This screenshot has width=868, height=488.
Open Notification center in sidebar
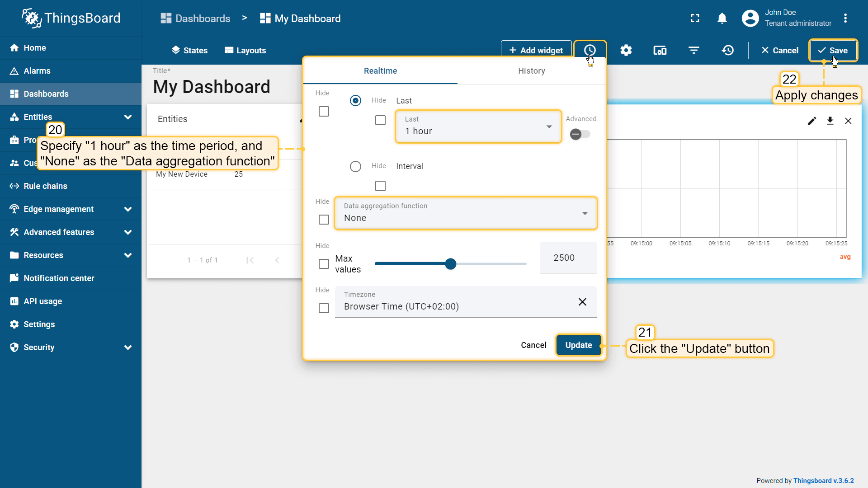(x=71, y=278)
